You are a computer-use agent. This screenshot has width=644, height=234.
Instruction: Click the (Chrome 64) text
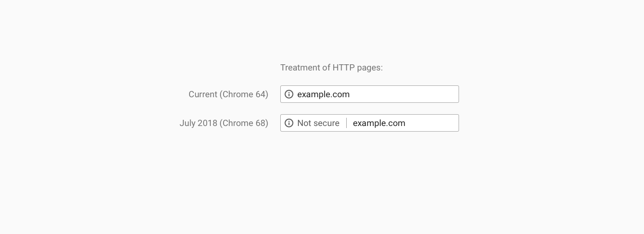244,94
